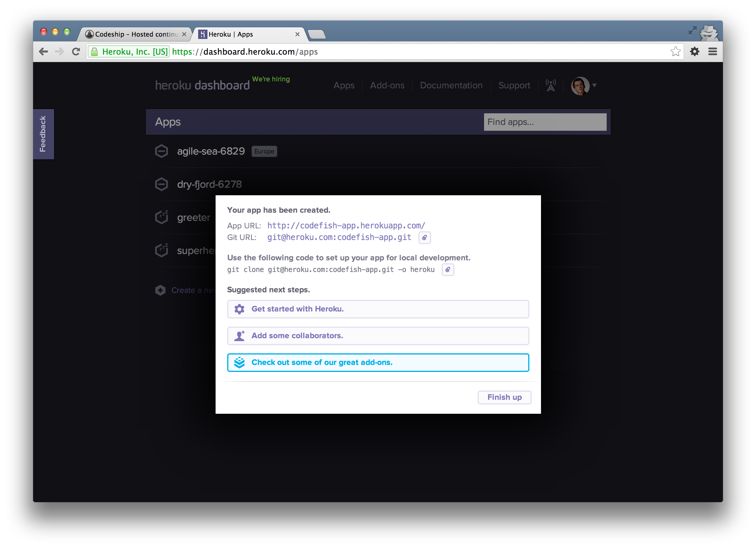Click the sleeping greeter app icon
Image resolution: width=756 pixels, height=548 pixels.
(162, 217)
